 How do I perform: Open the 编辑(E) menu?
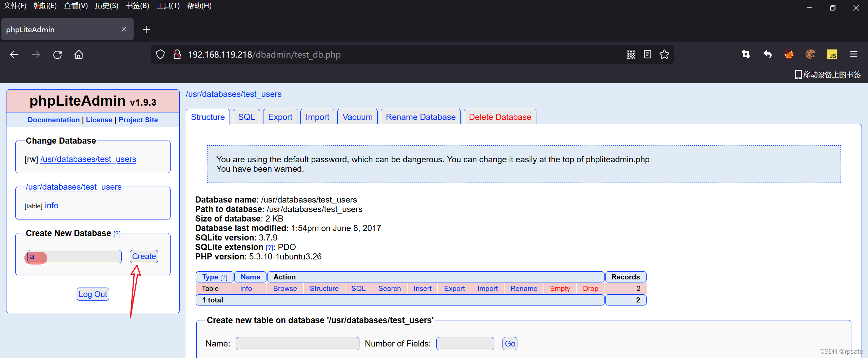tap(45, 6)
